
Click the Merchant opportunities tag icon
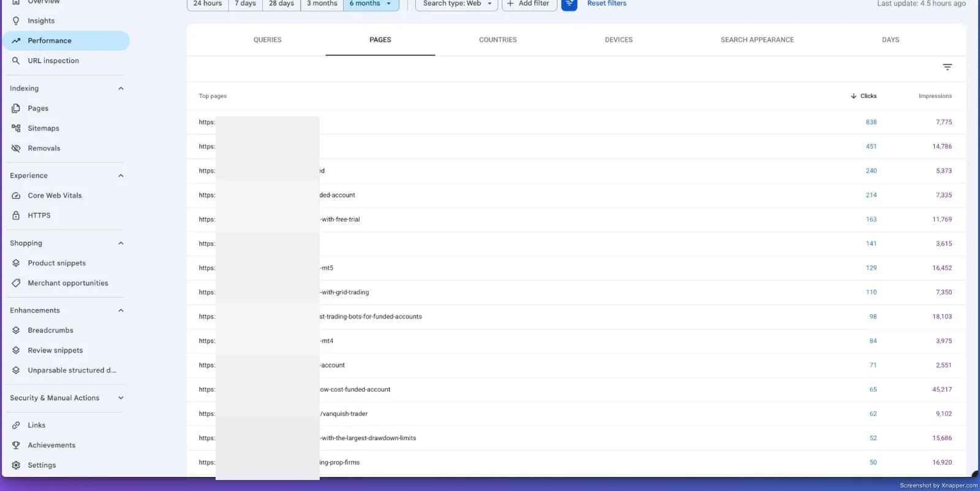(16, 283)
